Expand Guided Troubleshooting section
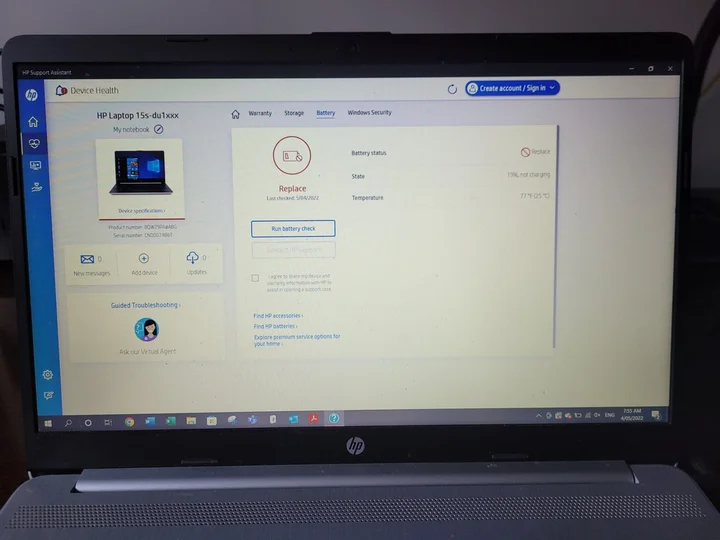Image resolution: width=720 pixels, height=540 pixels. tap(146, 305)
